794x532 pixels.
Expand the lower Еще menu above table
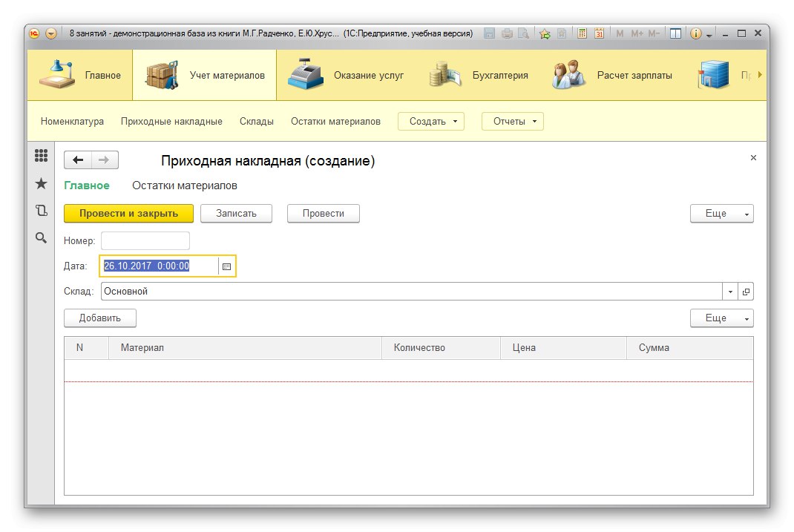[721, 318]
